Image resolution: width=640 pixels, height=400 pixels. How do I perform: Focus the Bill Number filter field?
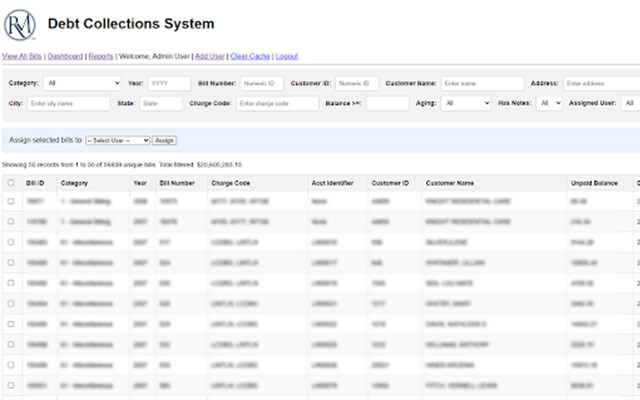point(262,83)
